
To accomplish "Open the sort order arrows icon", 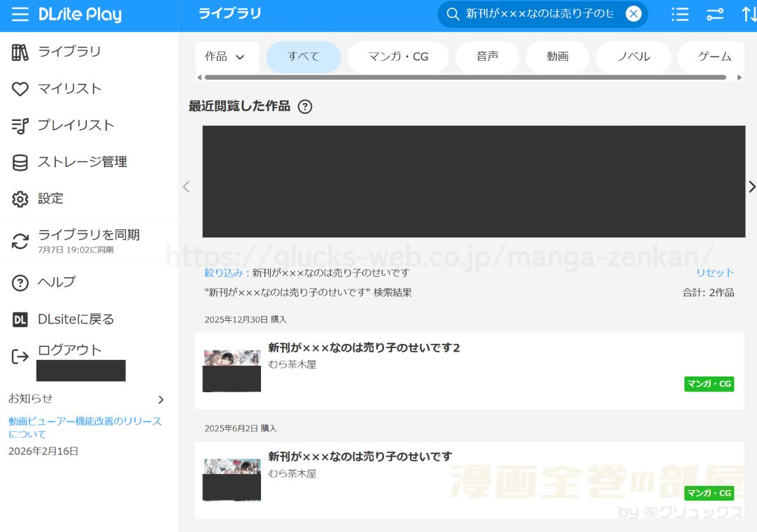I will pyautogui.click(x=749, y=15).
